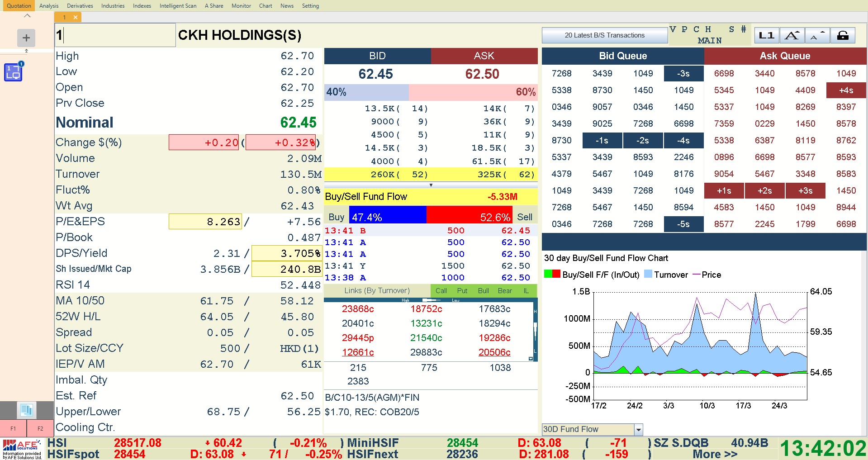Click the Buy/Sell Fund Flow bar
The width and height of the screenshot is (868, 460).
431,197
